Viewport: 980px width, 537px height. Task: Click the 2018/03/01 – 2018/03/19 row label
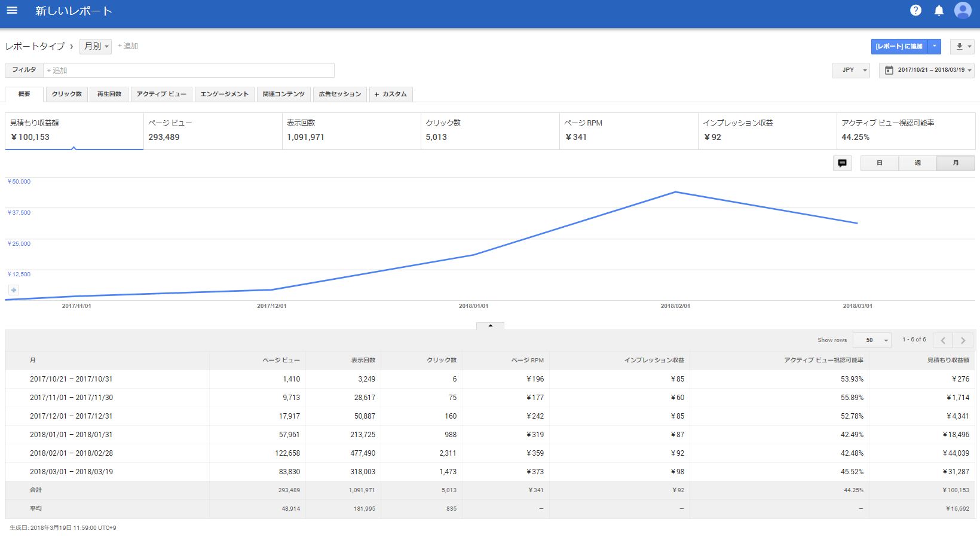71,472
